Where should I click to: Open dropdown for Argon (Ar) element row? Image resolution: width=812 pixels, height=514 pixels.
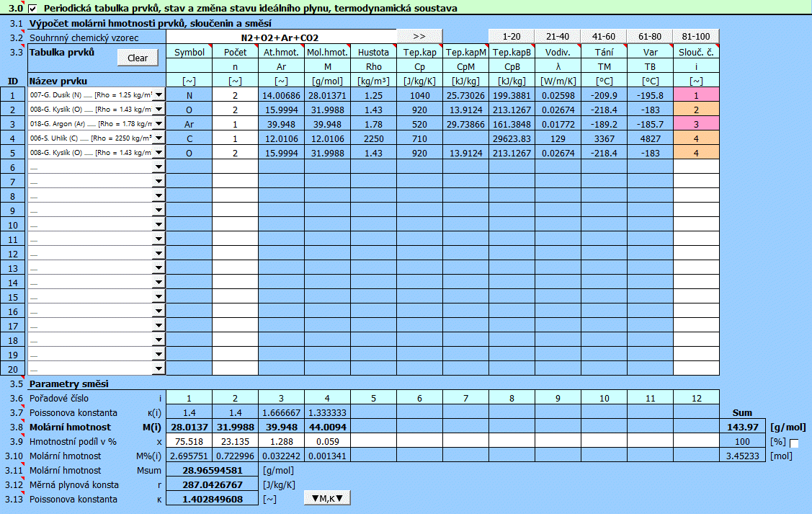(x=159, y=123)
